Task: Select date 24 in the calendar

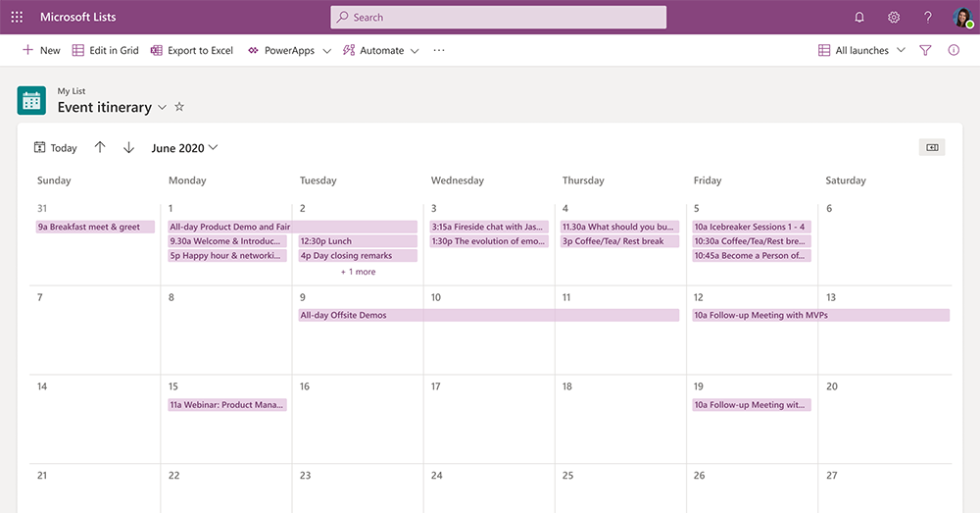Action: 436,476
